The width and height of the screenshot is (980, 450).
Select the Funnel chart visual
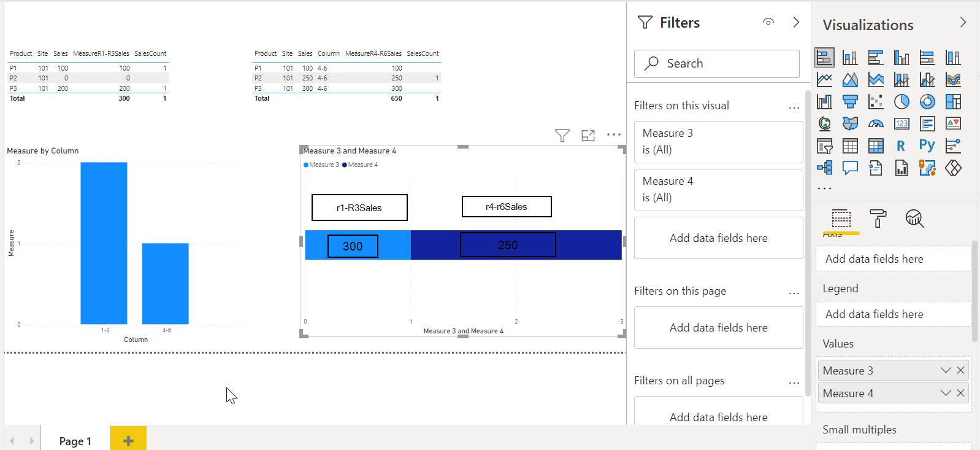pos(850,101)
